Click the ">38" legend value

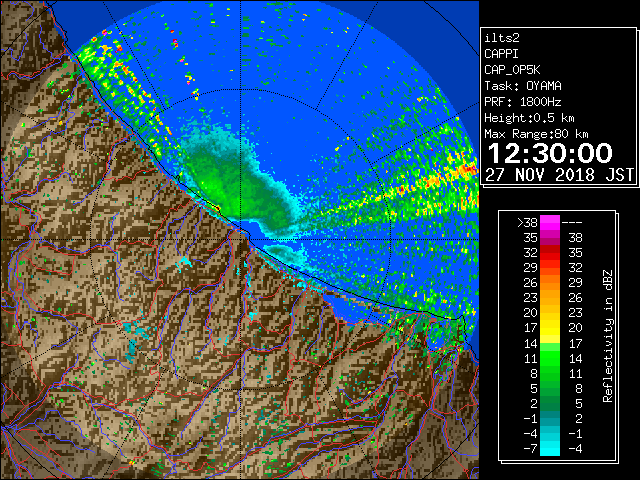pyautogui.click(x=527, y=222)
